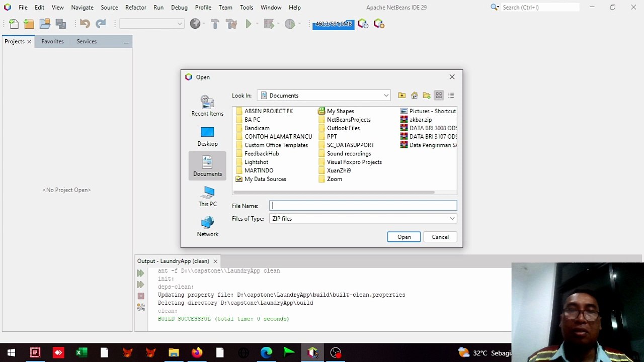The height and width of the screenshot is (362, 644).
Task: Select Documents in the dialog sidebar
Action: coord(207,166)
